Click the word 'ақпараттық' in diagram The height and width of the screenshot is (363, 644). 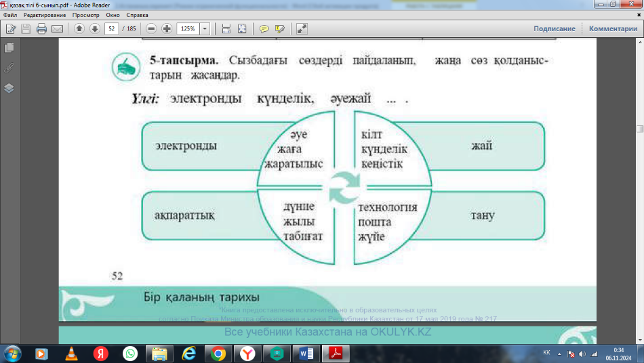pyautogui.click(x=184, y=215)
